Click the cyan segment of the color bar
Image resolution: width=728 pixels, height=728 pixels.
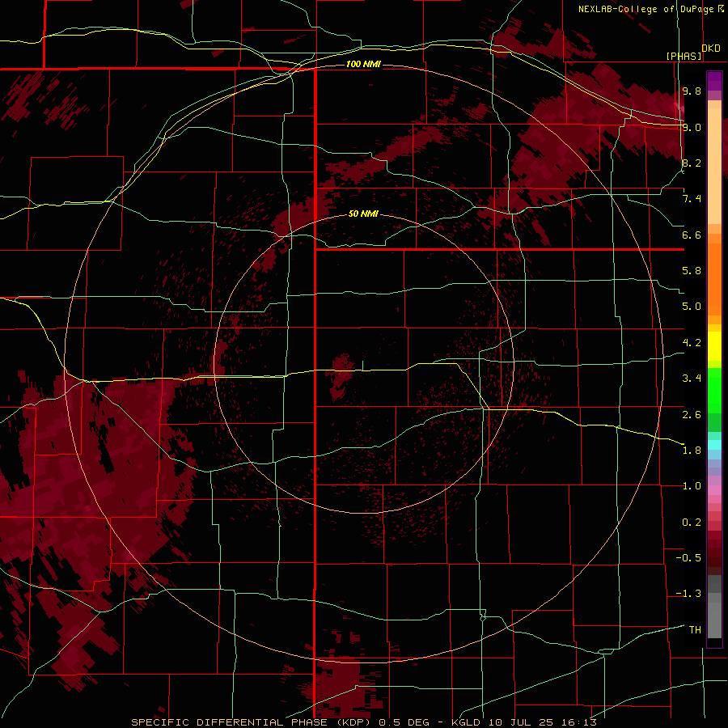[x=714, y=445]
